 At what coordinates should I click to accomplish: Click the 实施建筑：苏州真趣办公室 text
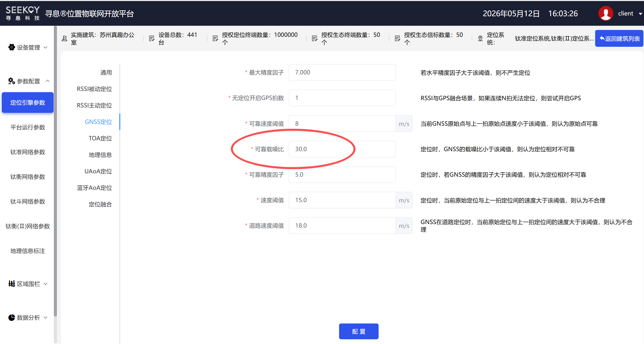point(103,38)
